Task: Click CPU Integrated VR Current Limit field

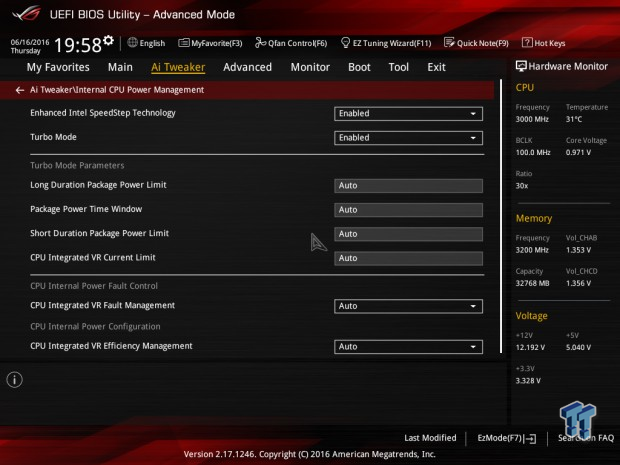Action: click(x=408, y=258)
